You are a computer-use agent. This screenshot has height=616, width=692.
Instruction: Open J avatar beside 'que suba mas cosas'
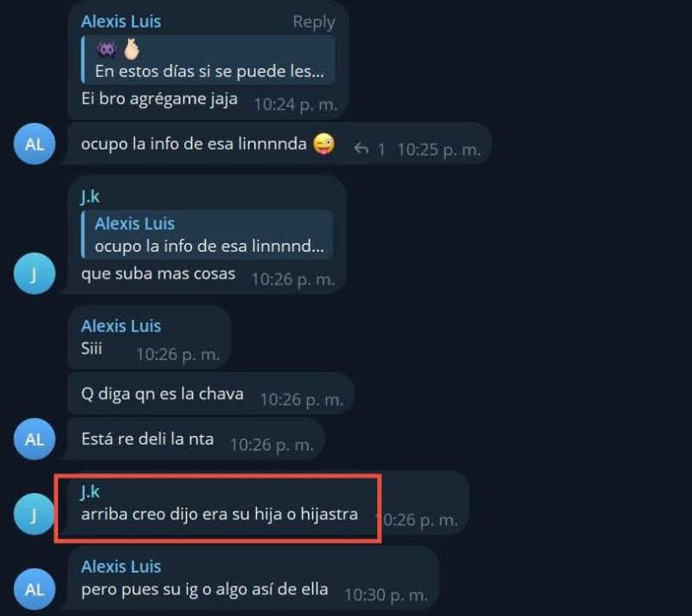[35, 273]
